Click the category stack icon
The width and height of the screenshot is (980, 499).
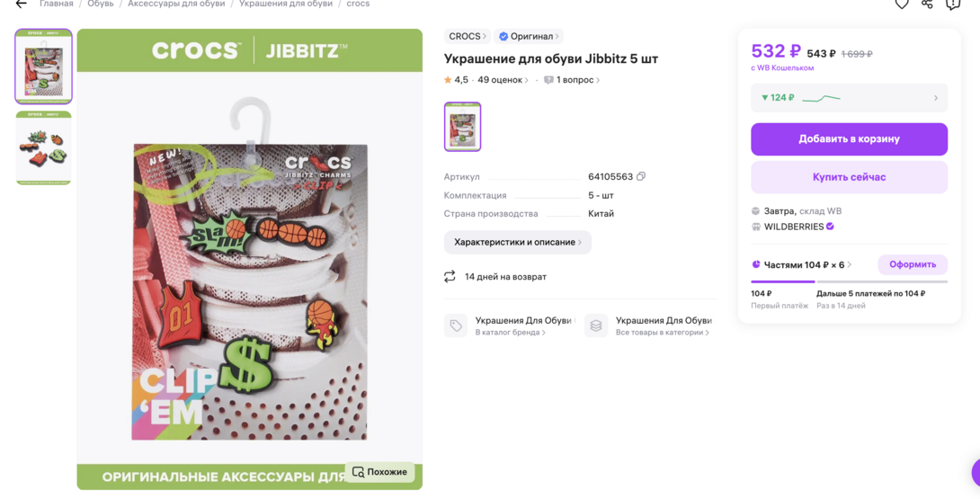point(595,325)
